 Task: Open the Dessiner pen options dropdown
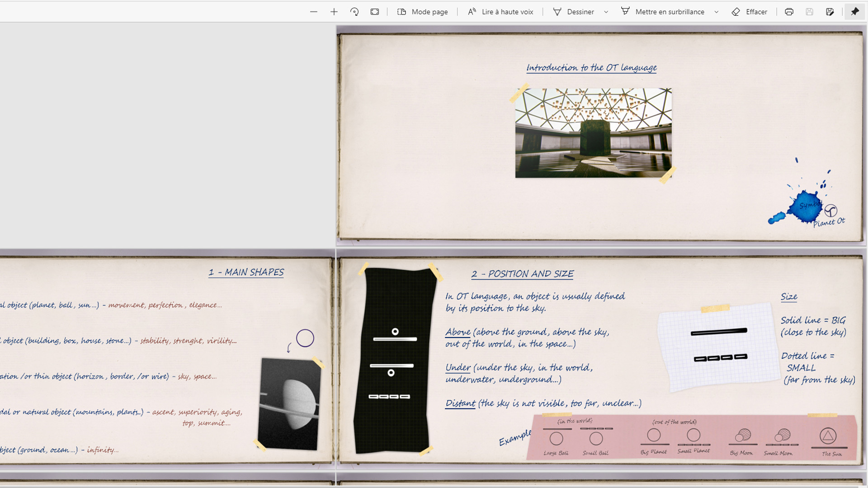coord(606,12)
